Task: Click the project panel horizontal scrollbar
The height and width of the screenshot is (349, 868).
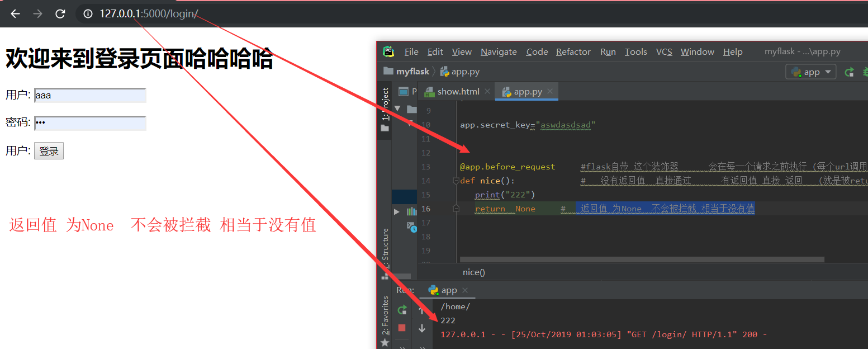Action: click(402, 276)
